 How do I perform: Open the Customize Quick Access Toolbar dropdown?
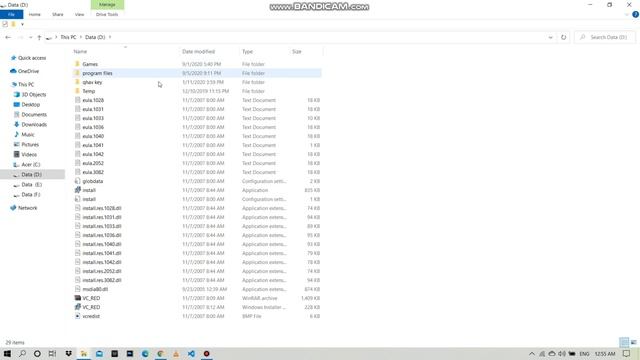pyautogui.click(x=22, y=24)
